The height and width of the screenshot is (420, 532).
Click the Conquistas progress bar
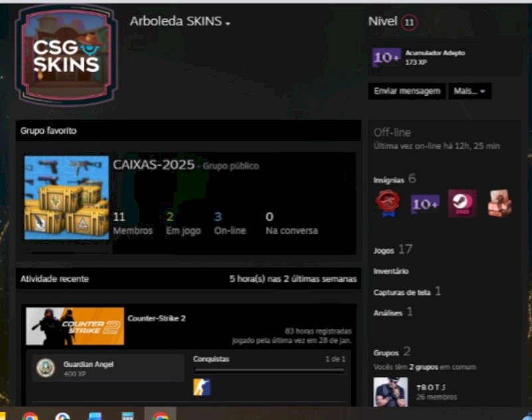point(269,371)
